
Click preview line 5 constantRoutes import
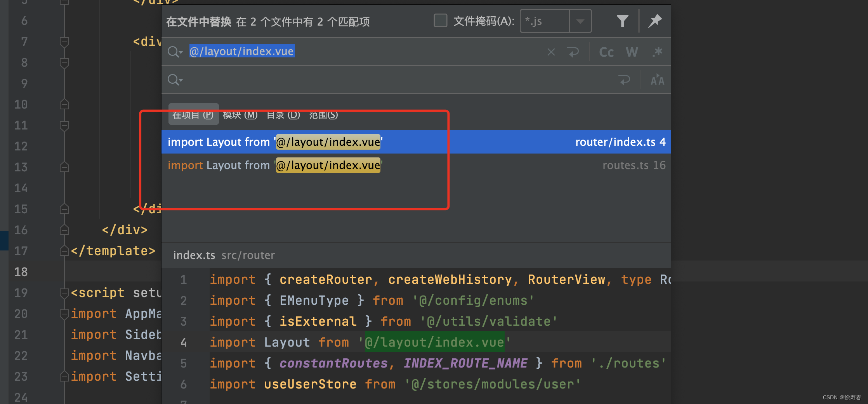438,363
